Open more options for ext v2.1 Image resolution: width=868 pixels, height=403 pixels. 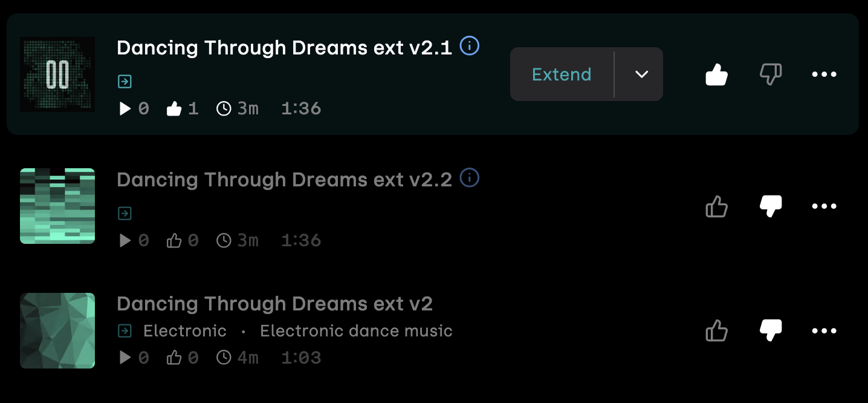pyautogui.click(x=824, y=74)
